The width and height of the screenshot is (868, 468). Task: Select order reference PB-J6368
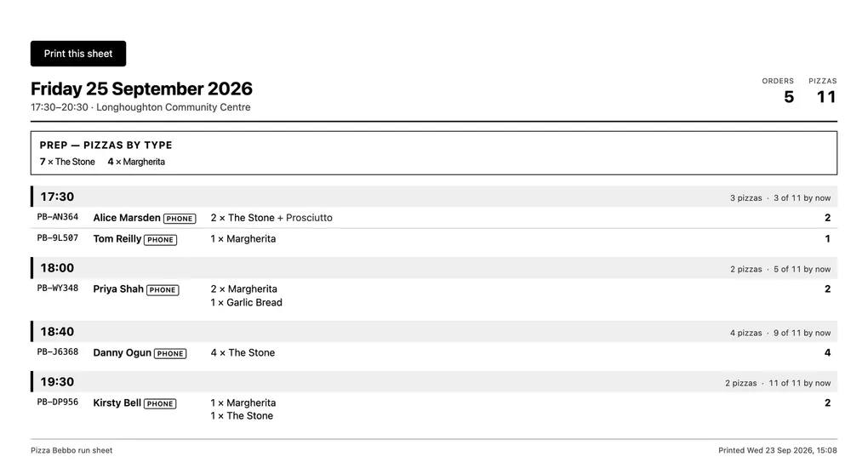click(x=58, y=351)
